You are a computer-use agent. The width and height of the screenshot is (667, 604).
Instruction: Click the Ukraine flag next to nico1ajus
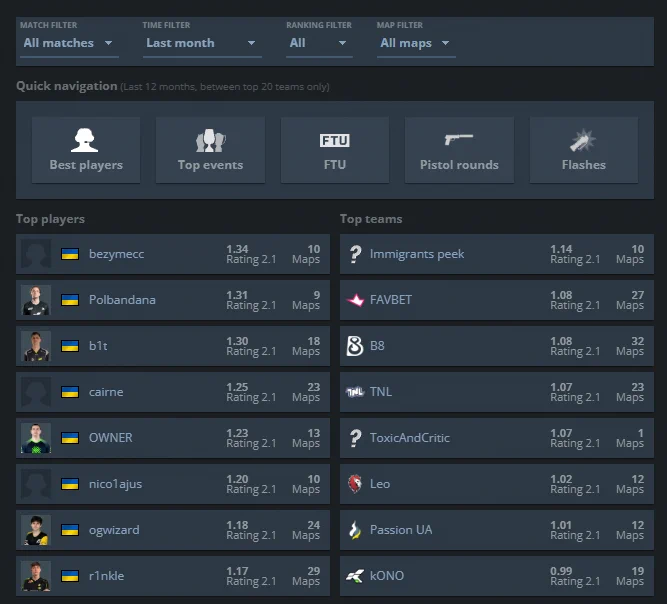tap(70, 484)
